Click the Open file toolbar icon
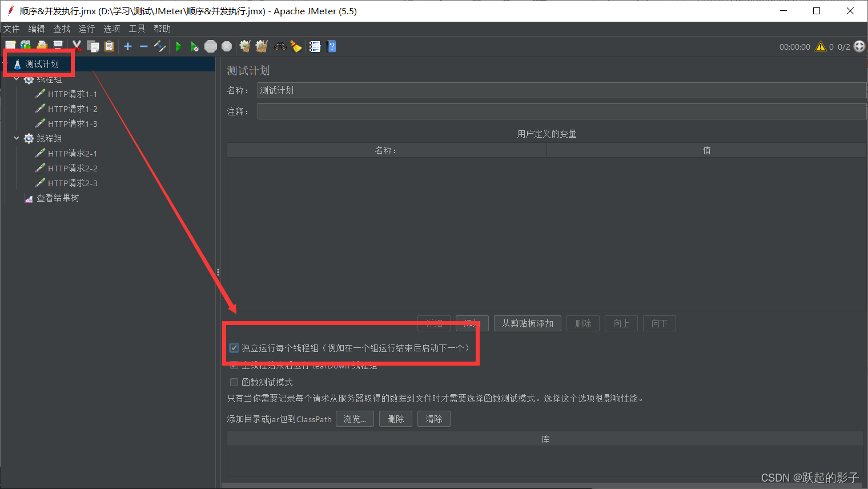 point(42,46)
